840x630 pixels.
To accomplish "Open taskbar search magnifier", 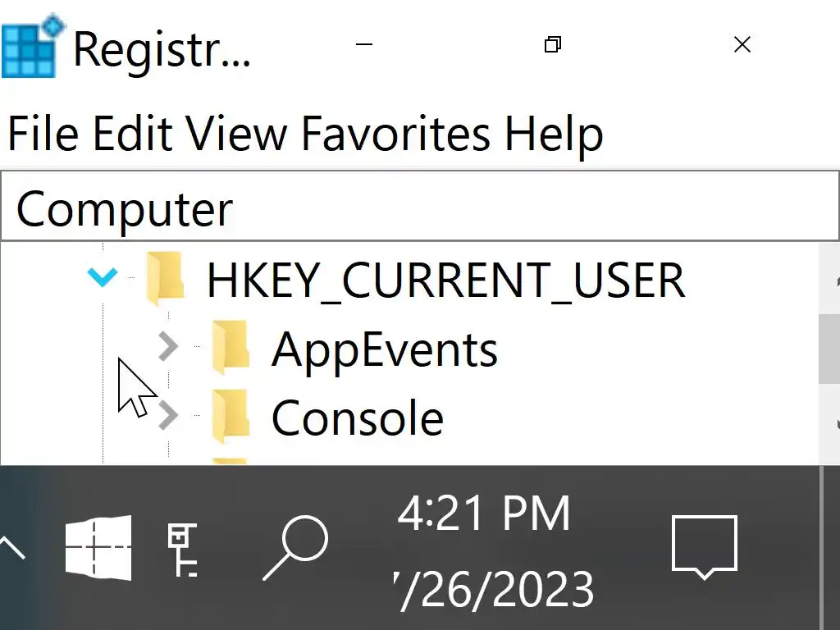I will tap(295, 547).
